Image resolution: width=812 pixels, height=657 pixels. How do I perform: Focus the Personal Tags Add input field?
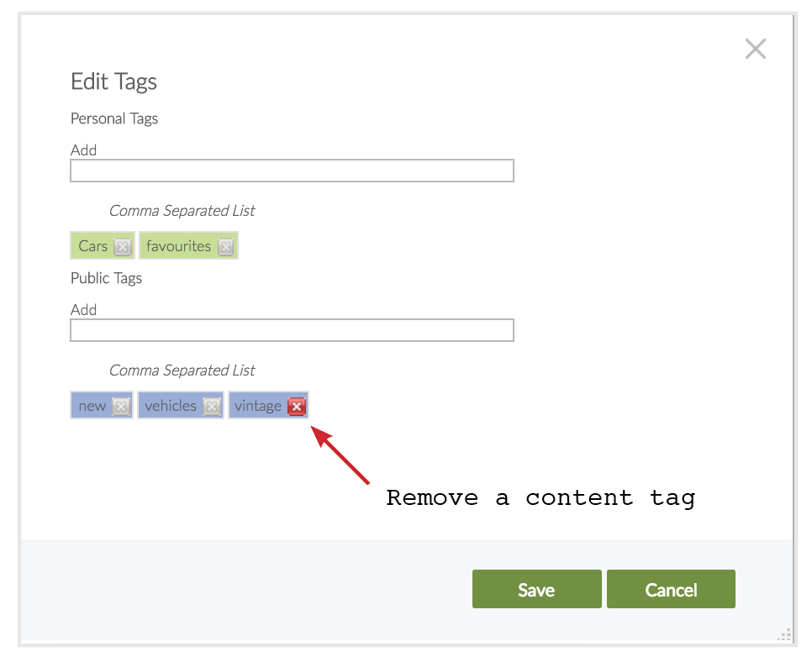point(292,171)
